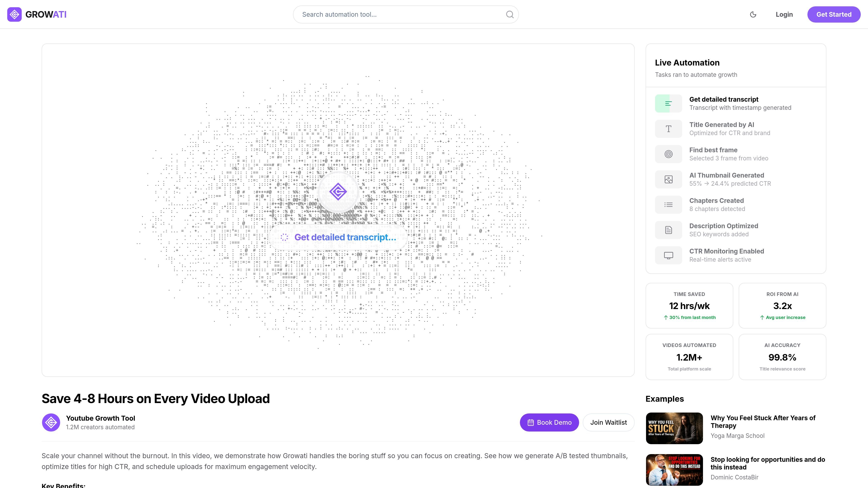Click the 'Get detailed transcript...' status pill
The height and width of the screenshot is (488, 868).
(x=338, y=237)
